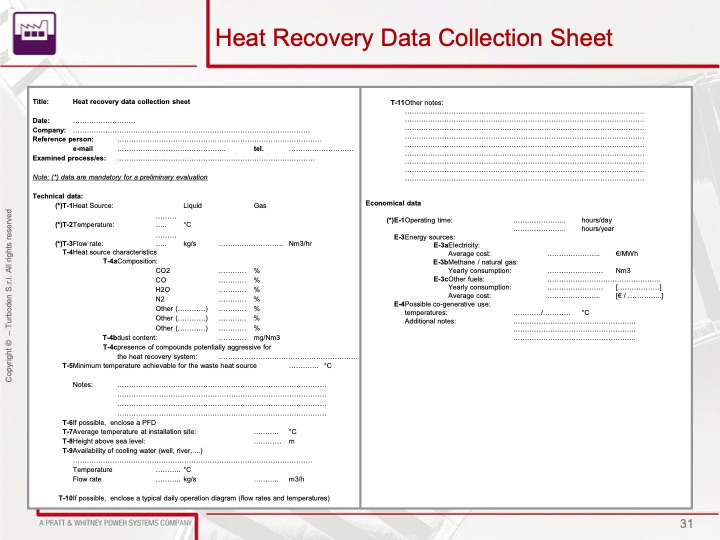This screenshot has height=540, width=720.
Task: Click the hours/day operating time field
Action: pyautogui.click(x=539, y=219)
